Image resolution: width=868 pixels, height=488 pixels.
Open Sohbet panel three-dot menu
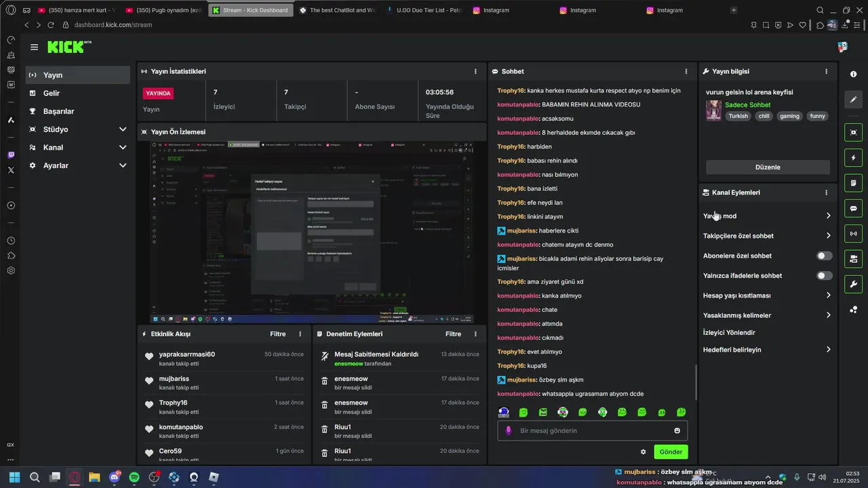686,71
